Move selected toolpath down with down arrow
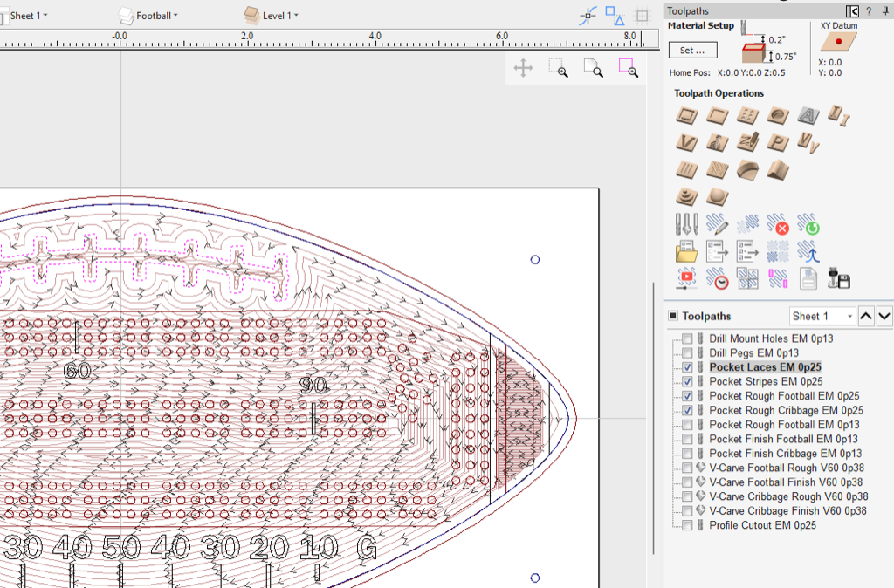Screen dimensions: 894x588 [884, 316]
